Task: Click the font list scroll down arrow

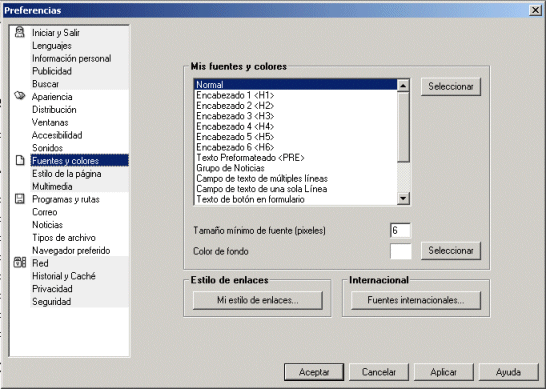Action: [403, 199]
